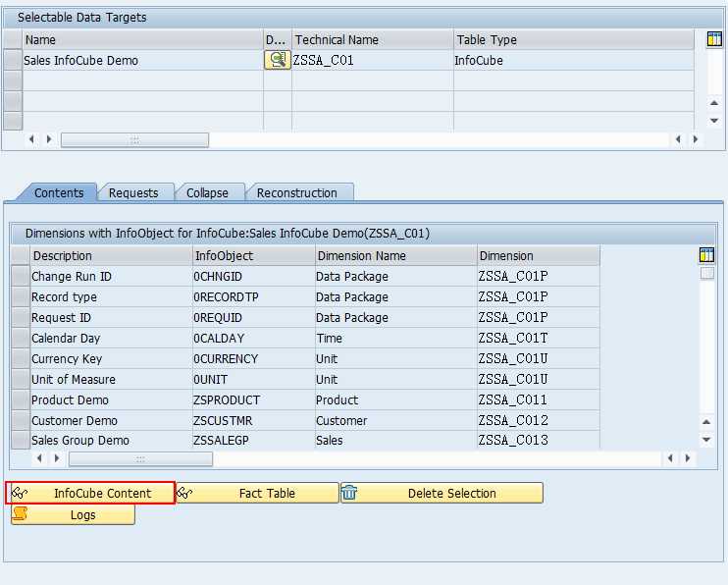Click the Dimension Name column header
Screen dimensions: 728x585
click(x=396, y=255)
